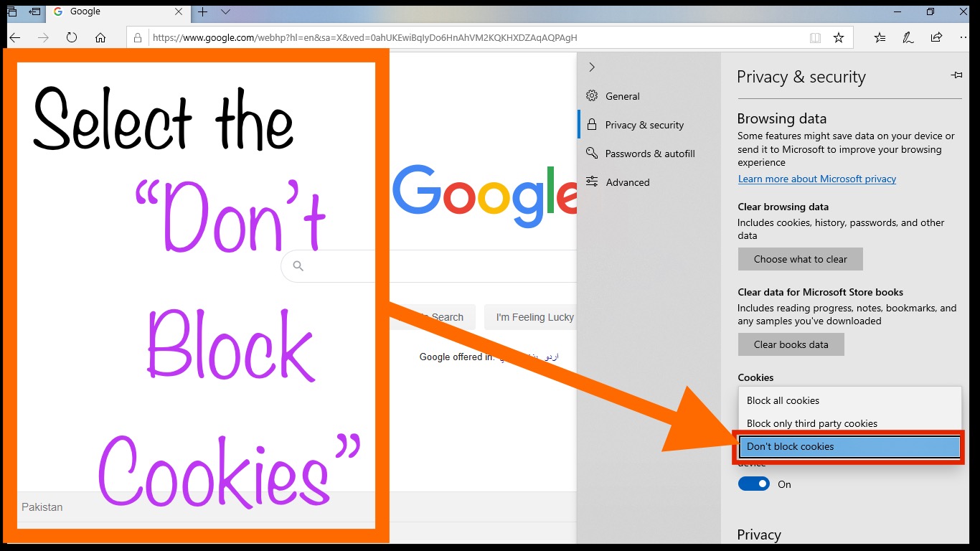Select Block only third party cookies option
This screenshot has width=980, height=551.
coord(850,423)
